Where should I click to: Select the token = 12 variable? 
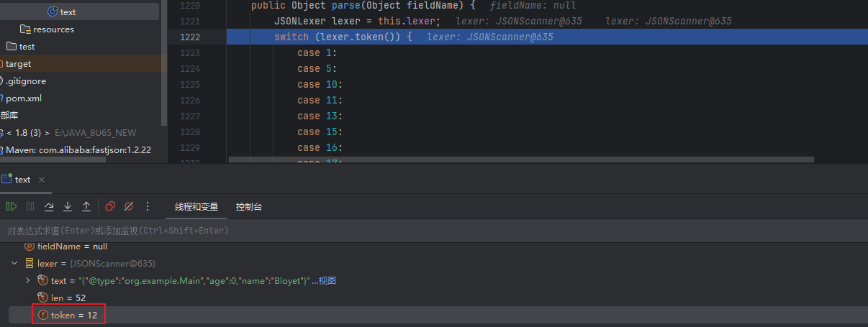434,315
